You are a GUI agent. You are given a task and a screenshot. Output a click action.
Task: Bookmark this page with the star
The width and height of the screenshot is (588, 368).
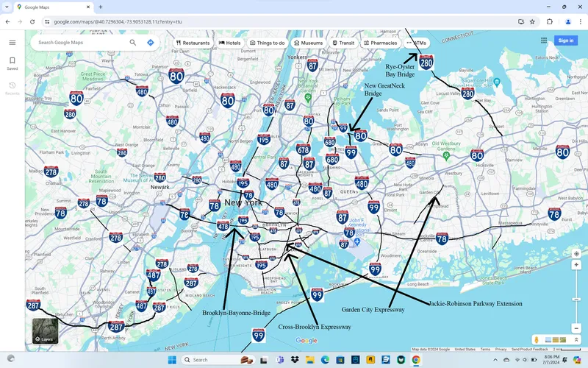pyautogui.click(x=532, y=22)
